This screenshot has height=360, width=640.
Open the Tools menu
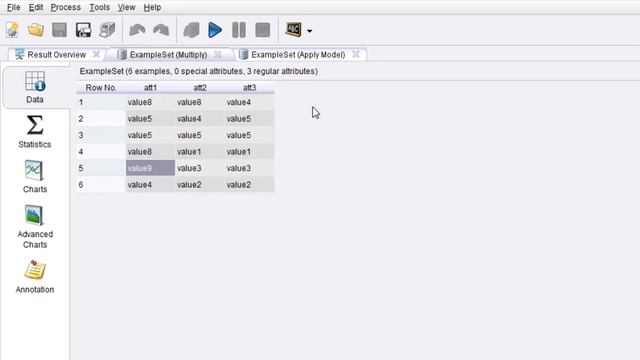[x=100, y=7]
